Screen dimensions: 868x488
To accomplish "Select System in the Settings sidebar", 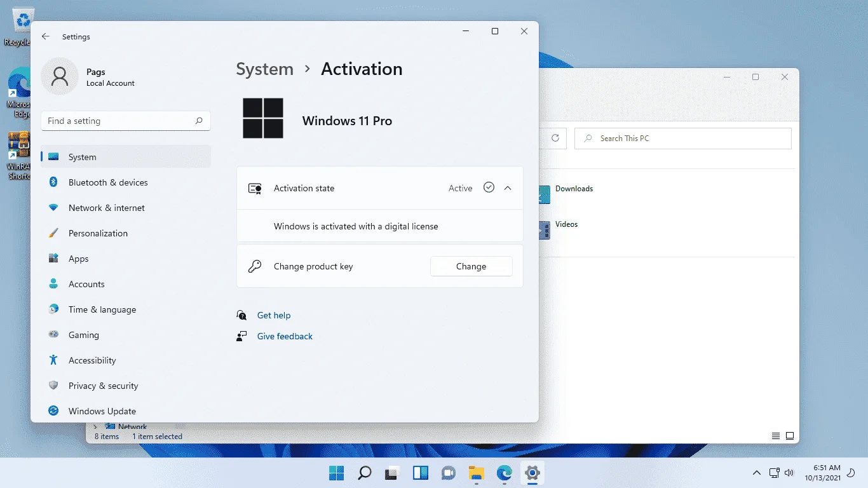I will (126, 157).
